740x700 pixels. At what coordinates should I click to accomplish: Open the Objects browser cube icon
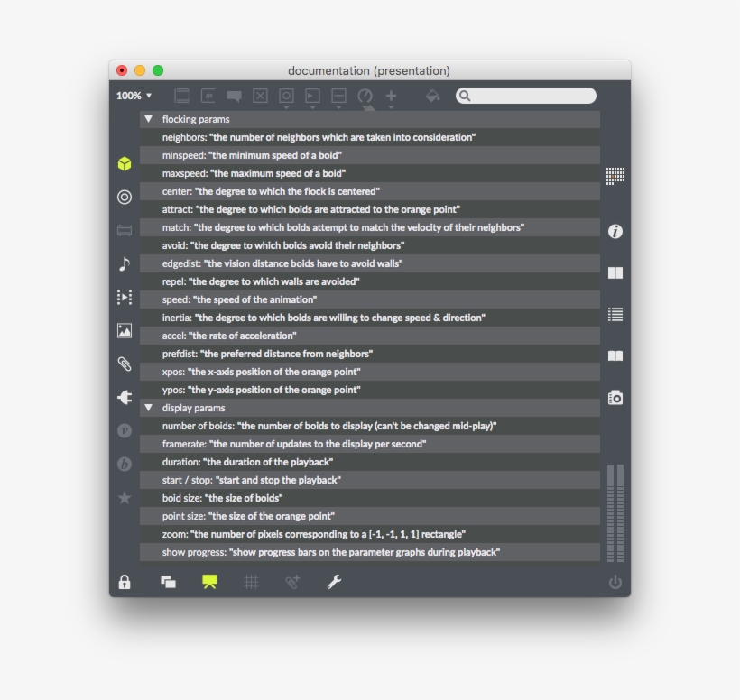point(125,163)
